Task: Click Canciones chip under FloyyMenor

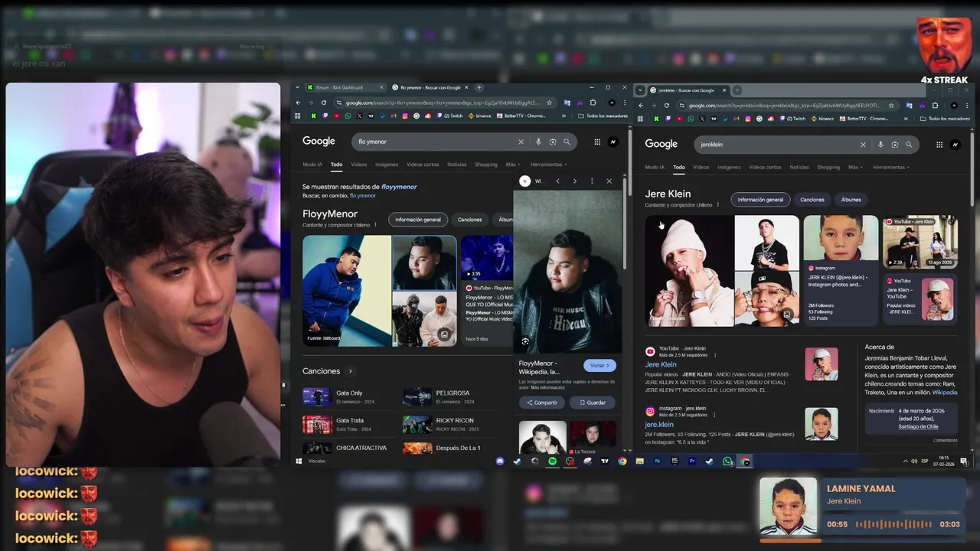Action: (470, 220)
